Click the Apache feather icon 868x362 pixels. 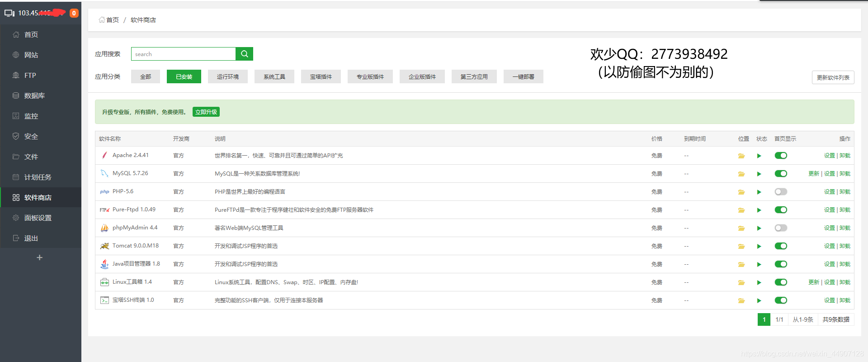(x=104, y=155)
